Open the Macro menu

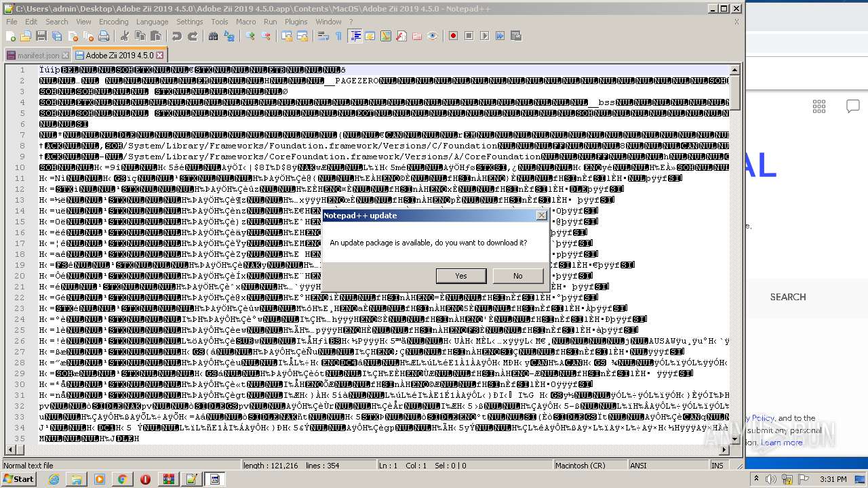point(246,22)
